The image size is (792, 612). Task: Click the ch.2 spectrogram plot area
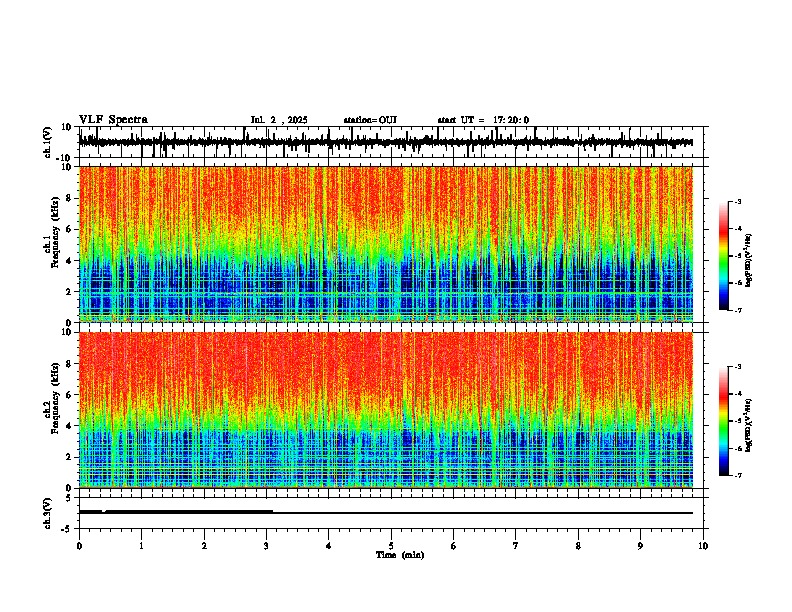386,410
